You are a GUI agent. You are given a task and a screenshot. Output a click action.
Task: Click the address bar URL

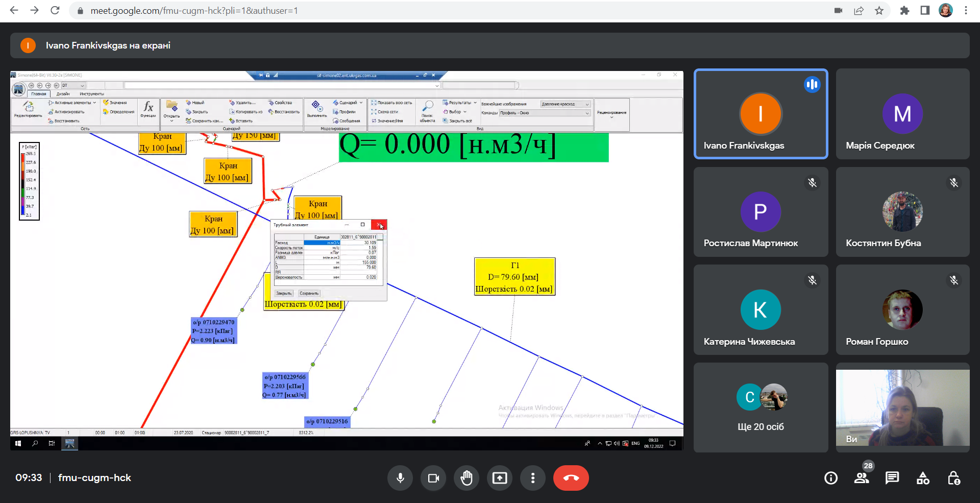point(194,11)
